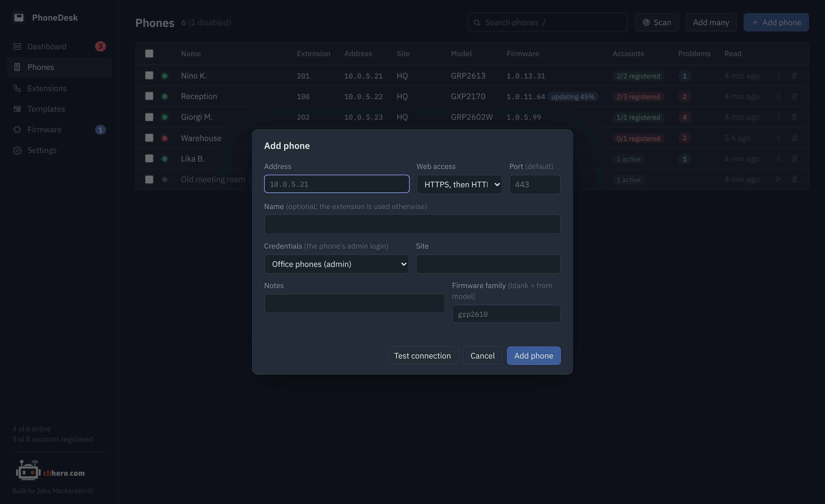The height and width of the screenshot is (504, 825).
Task: Pause the Giorgi M. phone row
Action: (779, 117)
